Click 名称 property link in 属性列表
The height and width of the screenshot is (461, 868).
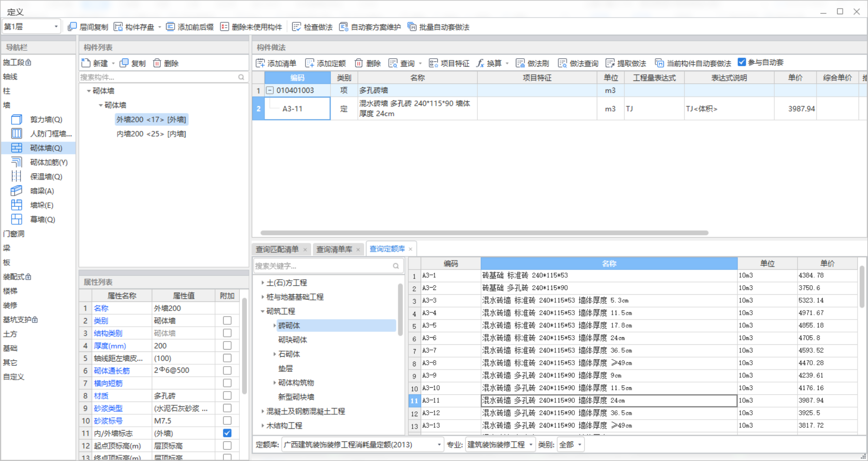click(101, 308)
